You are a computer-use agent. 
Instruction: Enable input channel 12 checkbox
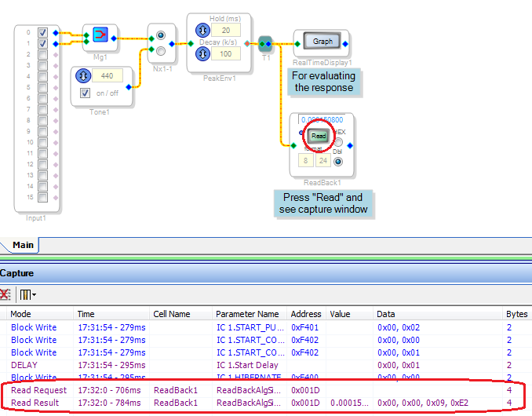click(42, 164)
